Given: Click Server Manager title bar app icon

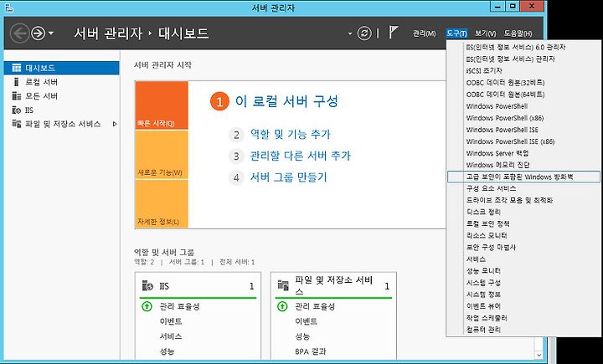Looking at the screenshot, I should pos(8,8).
